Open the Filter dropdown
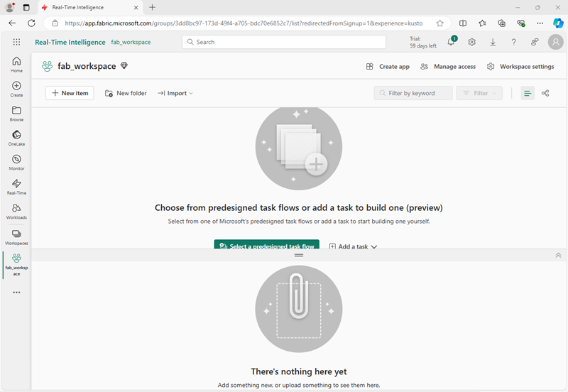568x392 pixels. point(479,93)
